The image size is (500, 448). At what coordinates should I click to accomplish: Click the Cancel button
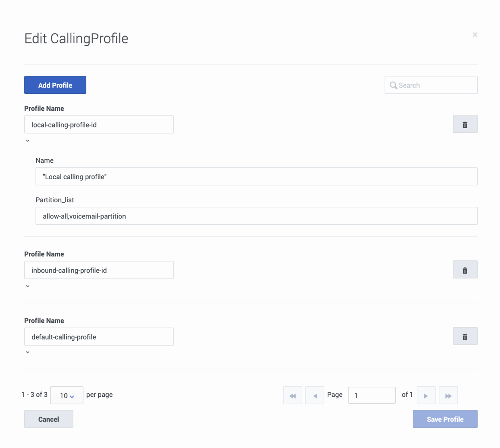(x=49, y=419)
